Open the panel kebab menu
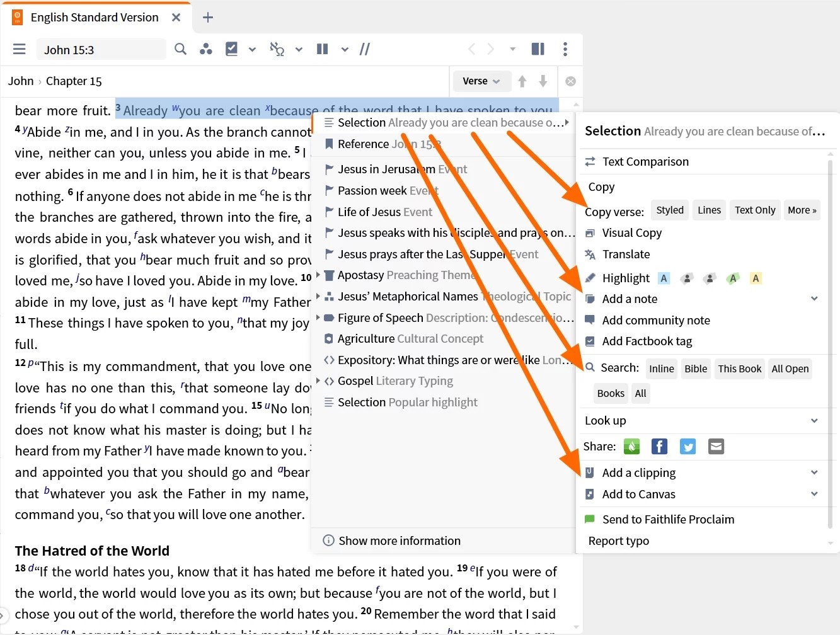Viewport: 840px width, 635px height. (565, 49)
